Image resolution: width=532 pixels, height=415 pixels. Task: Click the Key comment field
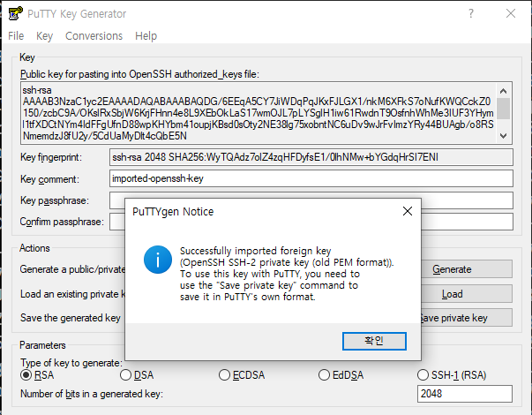click(x=311, y=178)
